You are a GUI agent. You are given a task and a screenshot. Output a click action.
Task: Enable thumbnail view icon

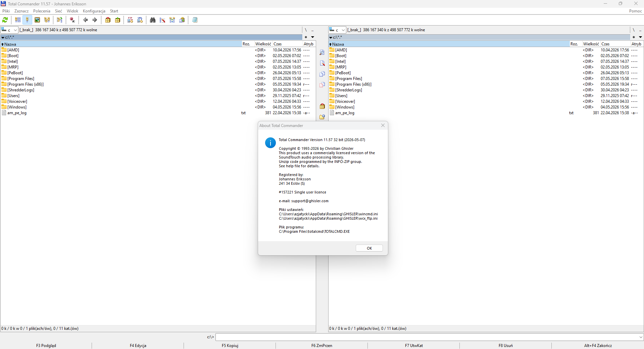click(37, 20)
